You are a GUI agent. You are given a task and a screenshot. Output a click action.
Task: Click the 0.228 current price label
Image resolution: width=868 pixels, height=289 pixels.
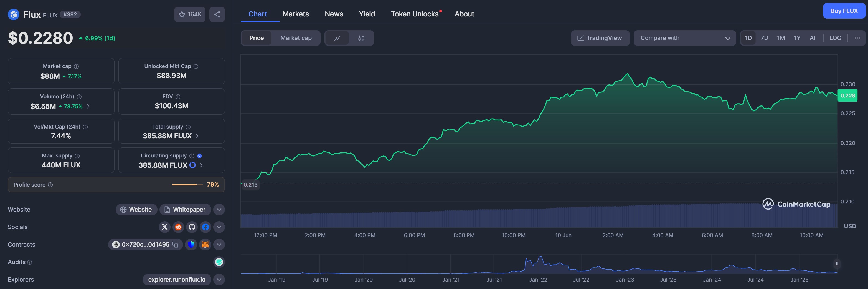847,96
